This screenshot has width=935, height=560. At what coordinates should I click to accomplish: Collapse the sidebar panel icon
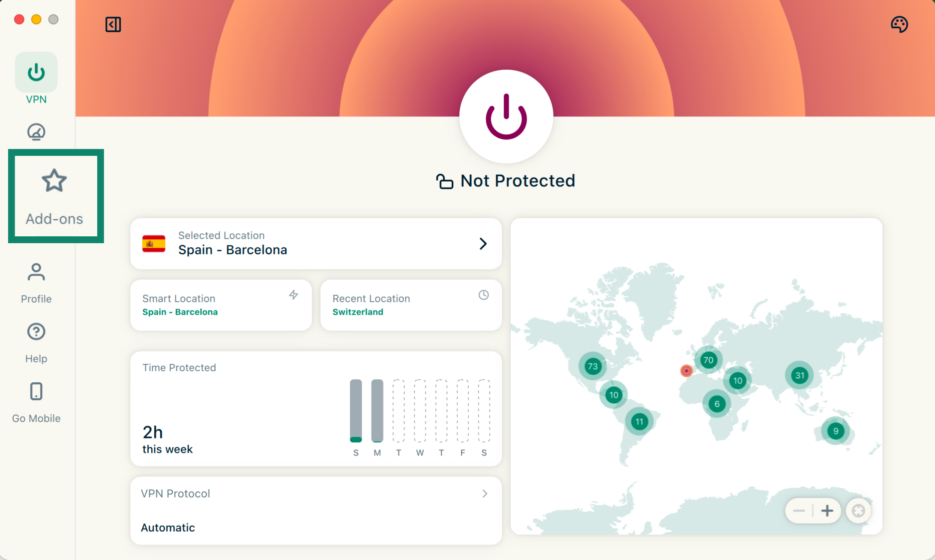[x=113, y=24]
